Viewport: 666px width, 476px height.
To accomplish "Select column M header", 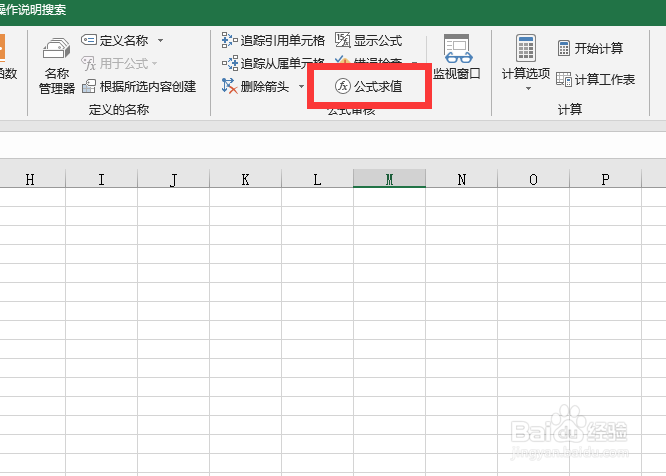I will [x=389, y=179].
